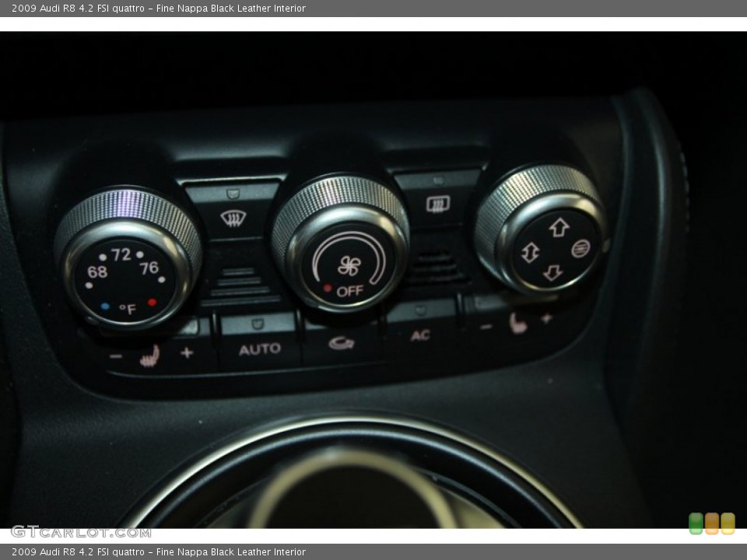Click the blue cold dot on temperature knob
Image resolution: width=747 pixels, height=560 pixels.
click(x=105, y=306)
